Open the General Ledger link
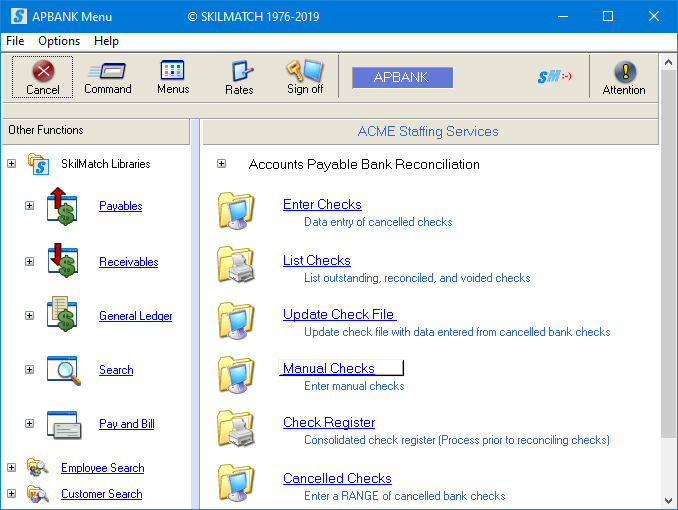Viewport: 678px width, 510px height. tap(135, 316)
